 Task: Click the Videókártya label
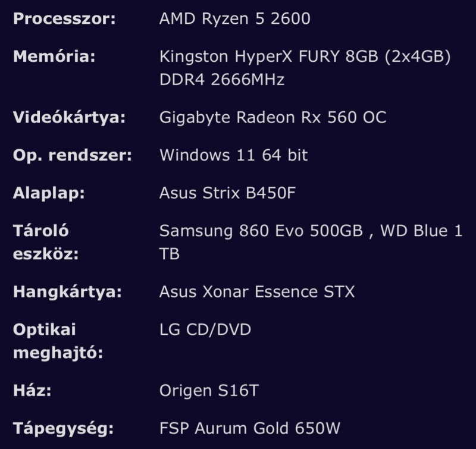[x=69, y=117]
